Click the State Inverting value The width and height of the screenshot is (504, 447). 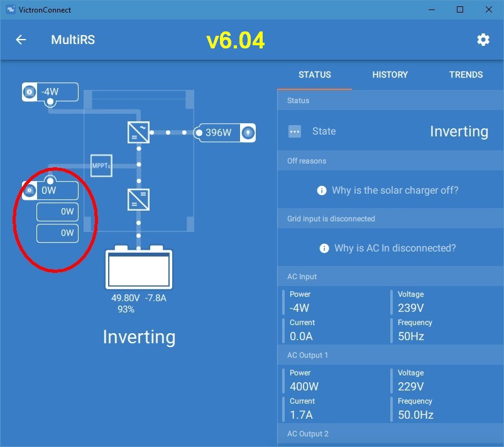pos(459,131)
